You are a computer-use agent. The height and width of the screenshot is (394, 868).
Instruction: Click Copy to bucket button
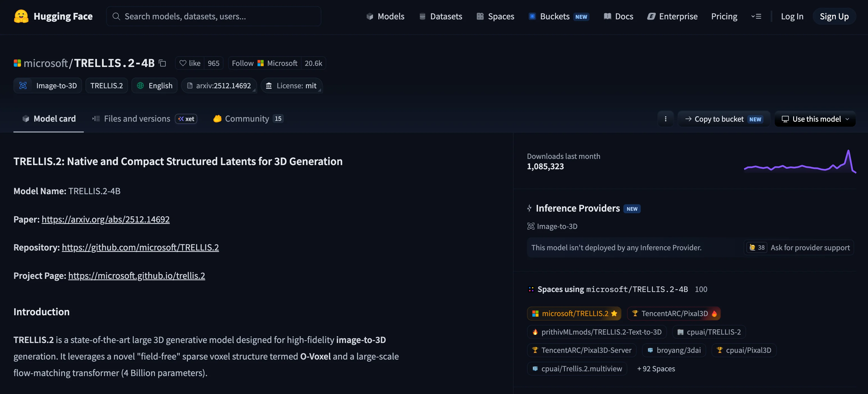click(x=723, y=119)
